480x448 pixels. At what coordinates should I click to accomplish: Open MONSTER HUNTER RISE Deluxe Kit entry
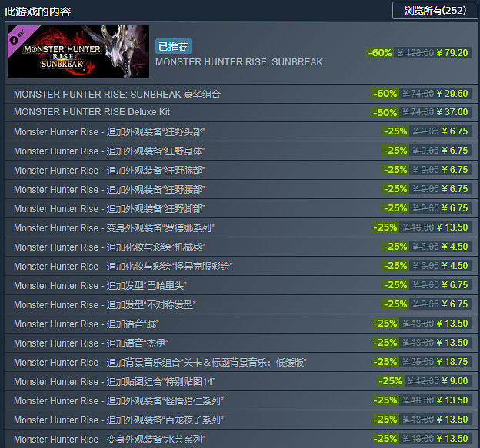click(242, 112)
